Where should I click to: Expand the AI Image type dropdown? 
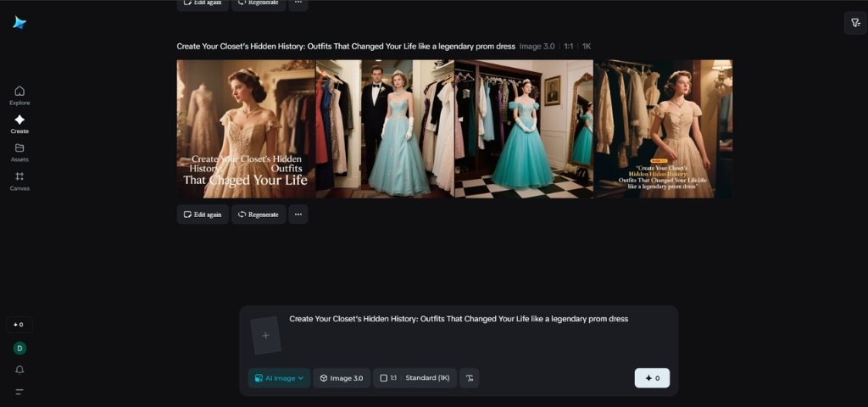(279, 378)
